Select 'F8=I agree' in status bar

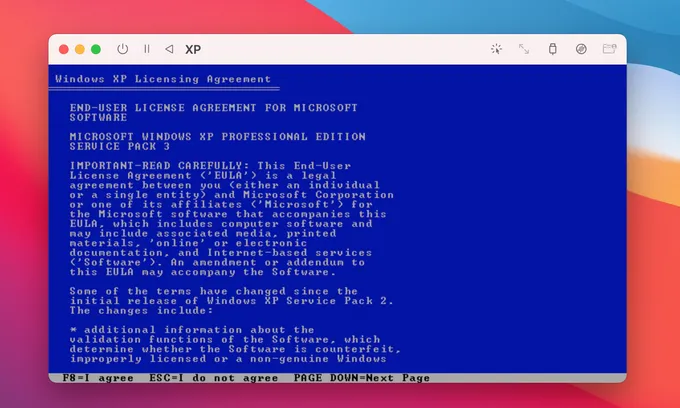click(98, 378)
